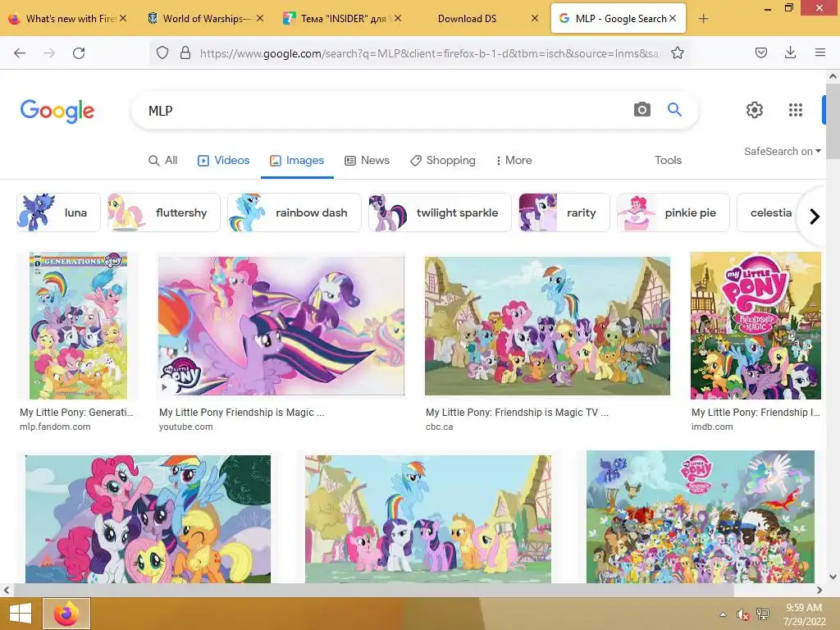
Task: Go back using the browser back arrow
Action: [x=20, y=52]
